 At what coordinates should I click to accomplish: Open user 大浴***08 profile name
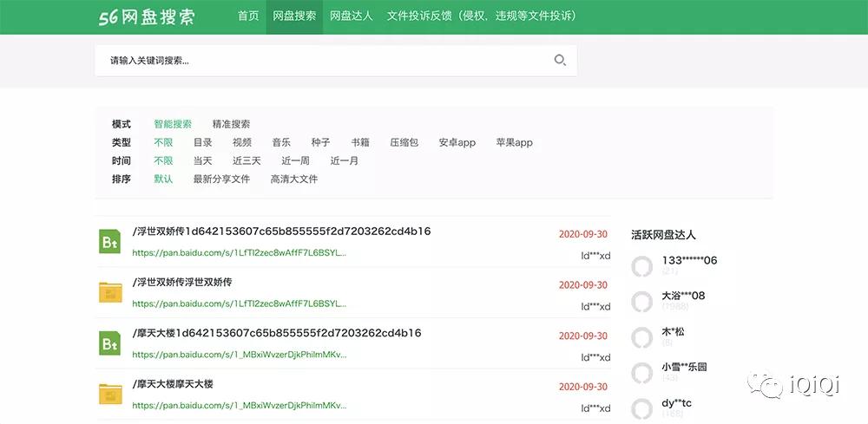point(684,296)
